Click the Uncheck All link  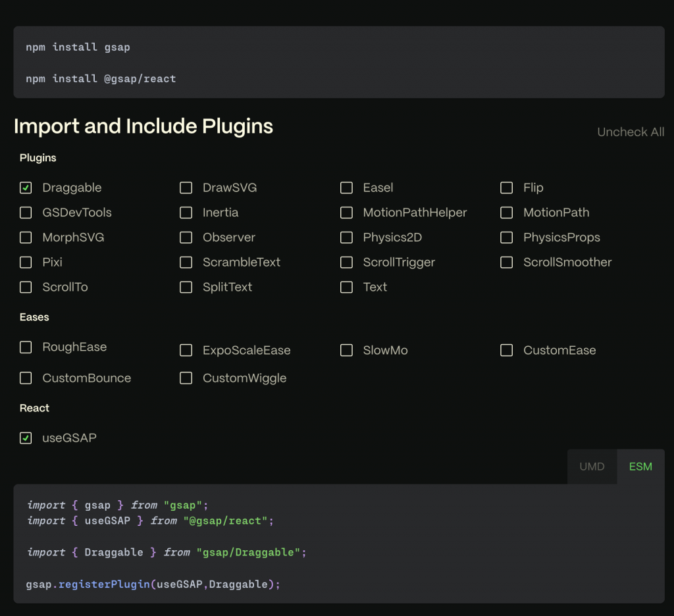coord(630,132)
